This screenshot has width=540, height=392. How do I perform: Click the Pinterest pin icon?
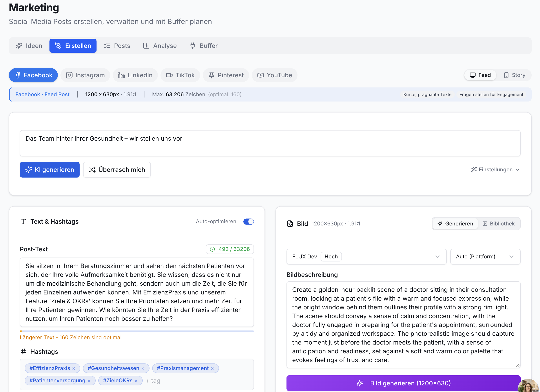click(212, 75)
